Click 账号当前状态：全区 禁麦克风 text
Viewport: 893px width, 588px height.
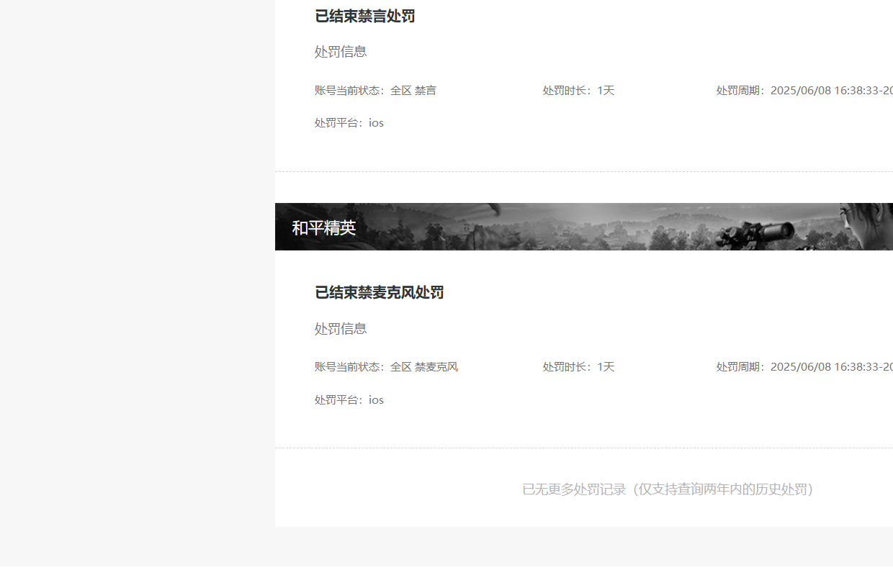point(386,367)
